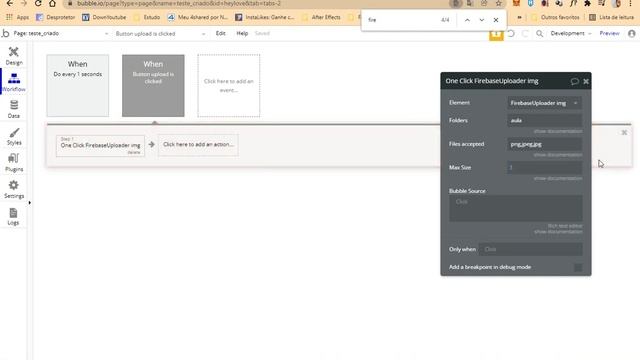Click here to add an event box
Image resolution: width=640 pixels, height=360 pixels.
229,86
